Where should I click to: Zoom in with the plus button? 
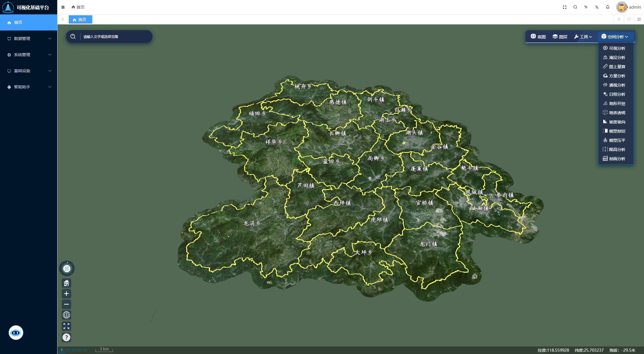click(x=66, y=294)
